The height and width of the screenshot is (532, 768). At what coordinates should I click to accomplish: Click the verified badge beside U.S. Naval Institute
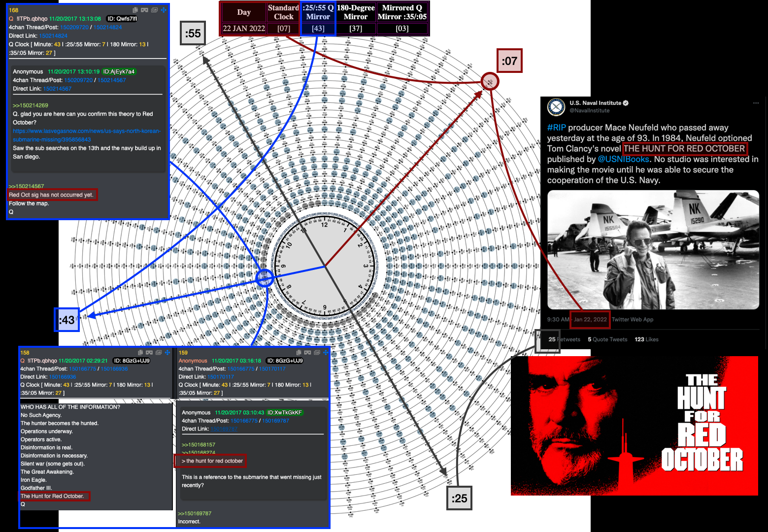point(626,103)
